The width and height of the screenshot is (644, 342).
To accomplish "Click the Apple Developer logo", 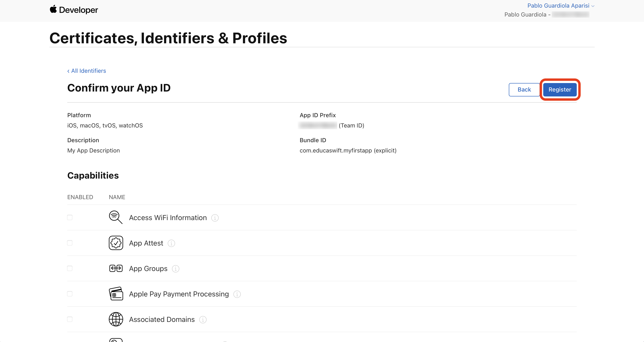I will pyautogui.click(x=74, y=10).
